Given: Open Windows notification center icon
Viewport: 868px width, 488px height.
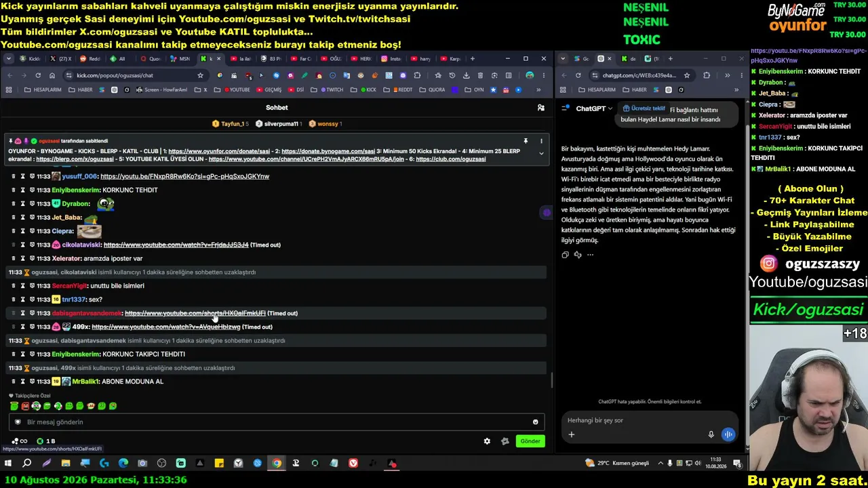Looking at the screenshot, I should click(x=737, y=464).
